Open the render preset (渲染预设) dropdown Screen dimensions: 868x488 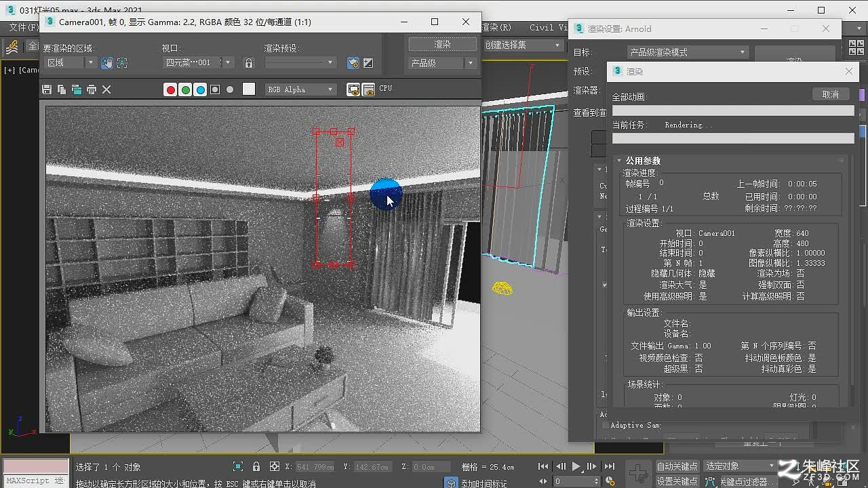point(300,62)
